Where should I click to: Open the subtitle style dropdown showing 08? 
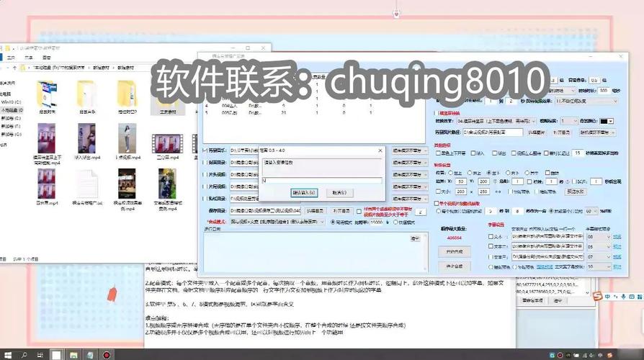[599, 237]
